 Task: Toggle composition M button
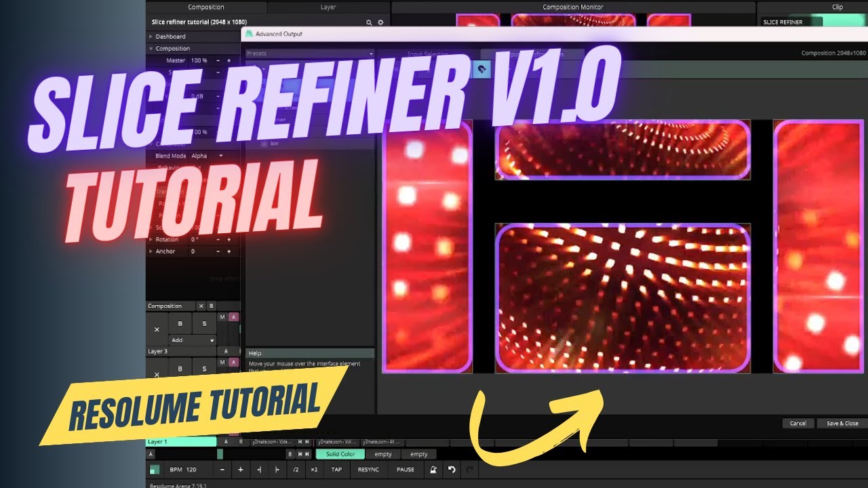(222, 317)
